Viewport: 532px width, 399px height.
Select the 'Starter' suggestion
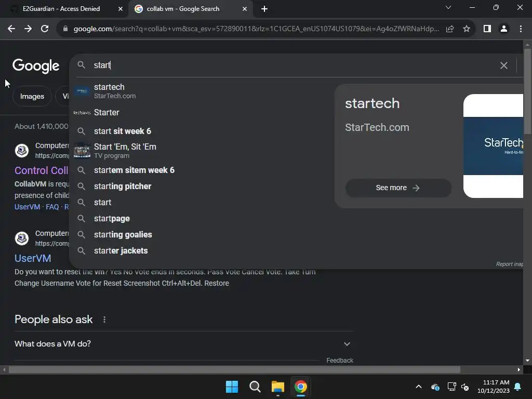[202, 113]
